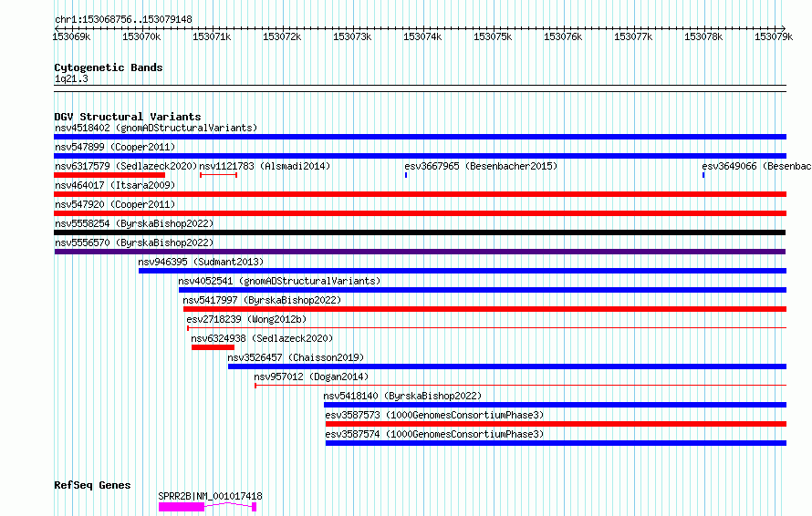This screenshot has width=812, height=516.
Task: Select esv3587573 1000GenomesConsortiumPhase3 label
Action: coord(434,415)
